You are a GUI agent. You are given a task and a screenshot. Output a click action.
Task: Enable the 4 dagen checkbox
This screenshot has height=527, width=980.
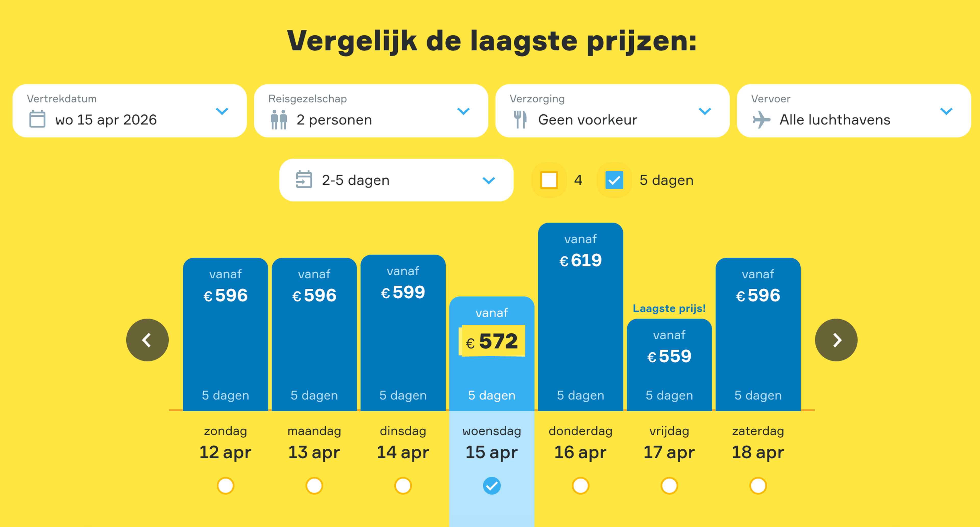(x=549, y=180)
